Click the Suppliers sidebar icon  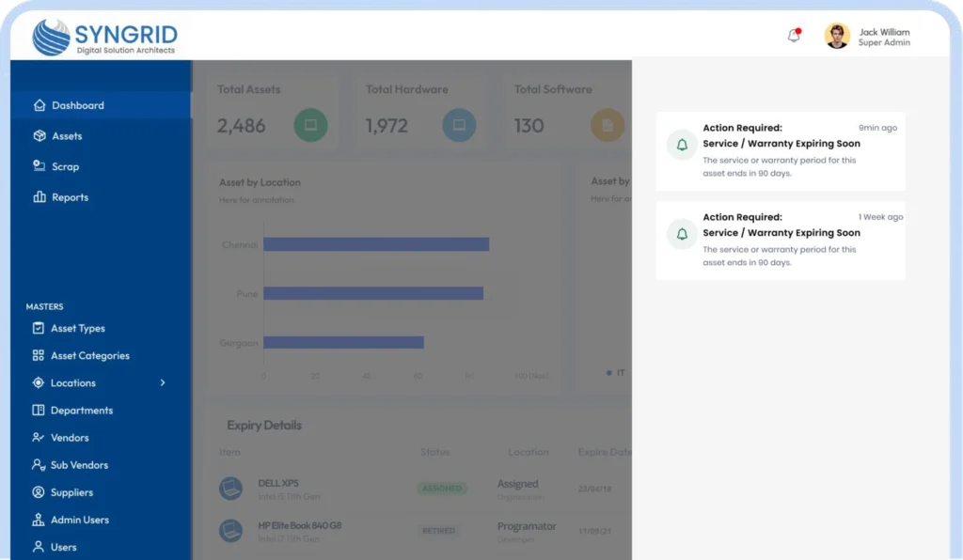38,492
